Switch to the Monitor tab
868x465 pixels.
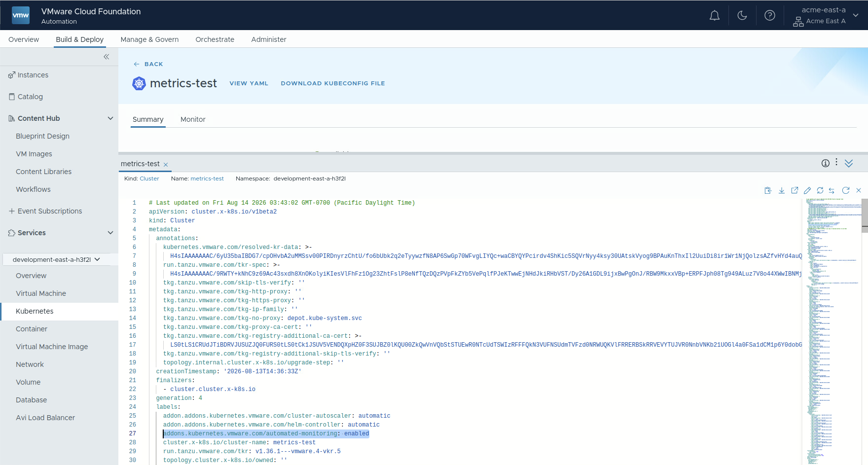point(193,119)
